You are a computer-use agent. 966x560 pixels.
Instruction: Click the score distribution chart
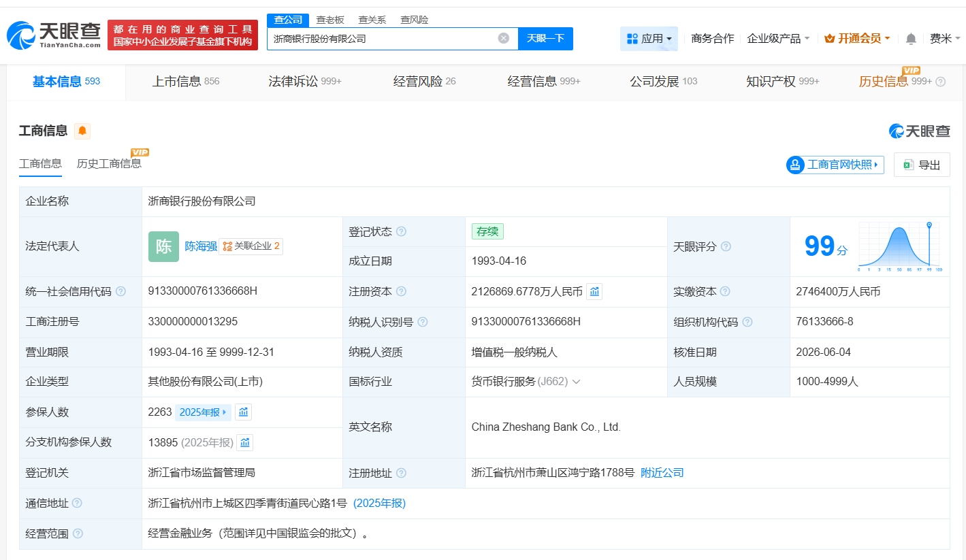point(899,246)
